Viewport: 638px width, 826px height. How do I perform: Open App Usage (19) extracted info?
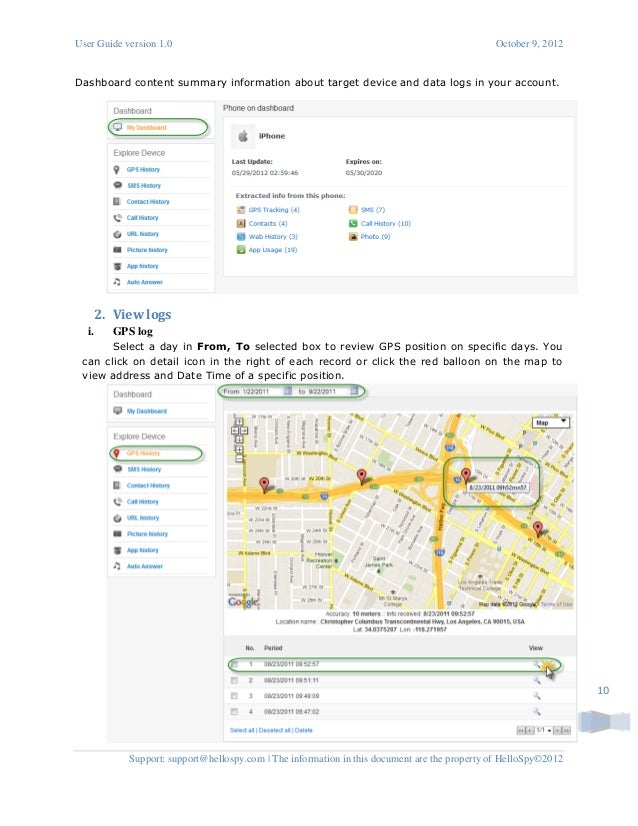pyautogui.click(x=272, y=250)
